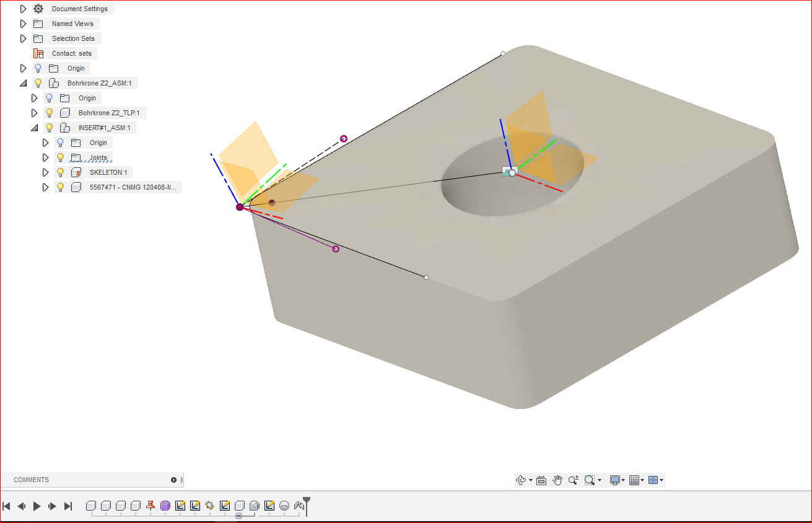Select the Look At tool
Image resolution: width=812 pixels, height=523 pixels.
pos(541,480)
